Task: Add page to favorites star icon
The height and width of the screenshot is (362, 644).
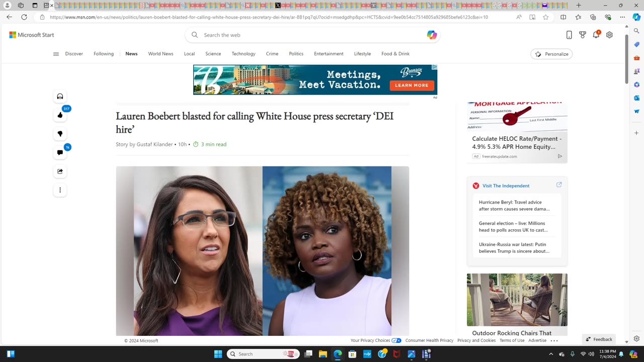Action: [x=546, y=17]
